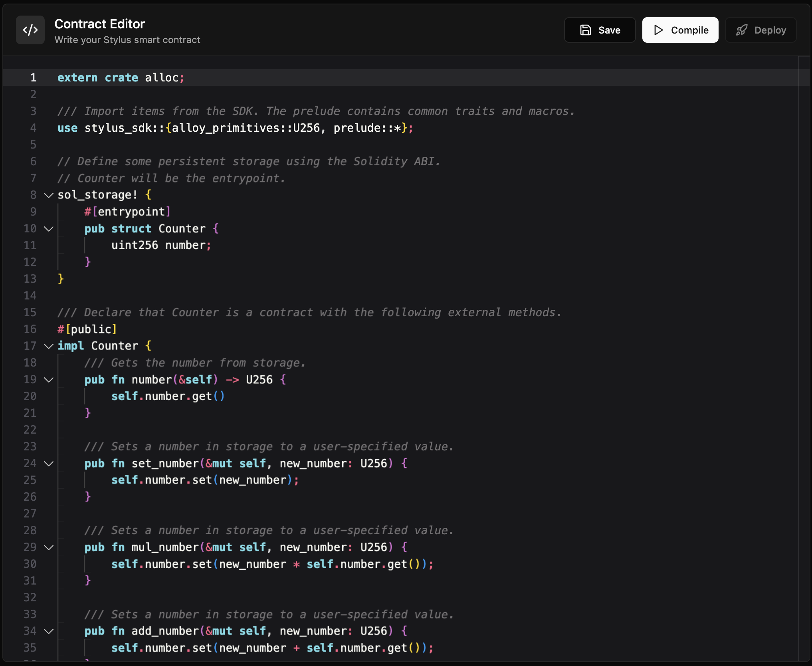Click comment '// Define some persistent storage'
Screen dimensions: 812x666
[x=249, y=161]
